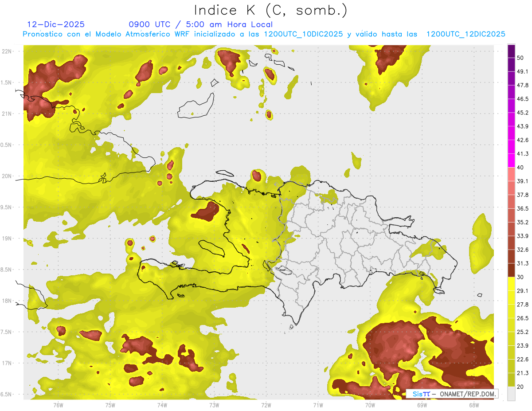Click the colorbar value "25.2"
Screen dimensions: 532x411
click(x=523, y=332)
